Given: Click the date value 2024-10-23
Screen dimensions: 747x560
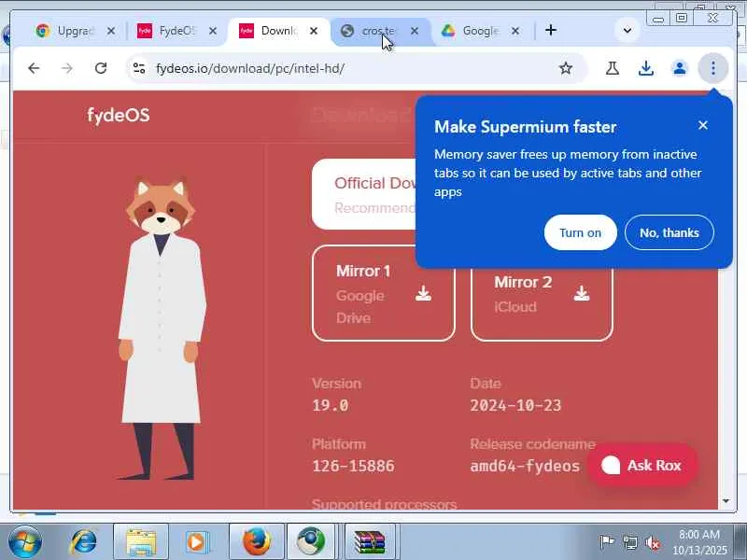Looking at the screenshot, I should (515, 406).
